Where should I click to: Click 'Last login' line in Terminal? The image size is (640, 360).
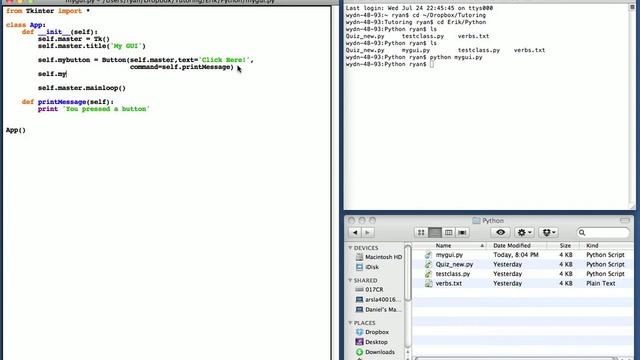pyautogui.click(x=419, y=8)
